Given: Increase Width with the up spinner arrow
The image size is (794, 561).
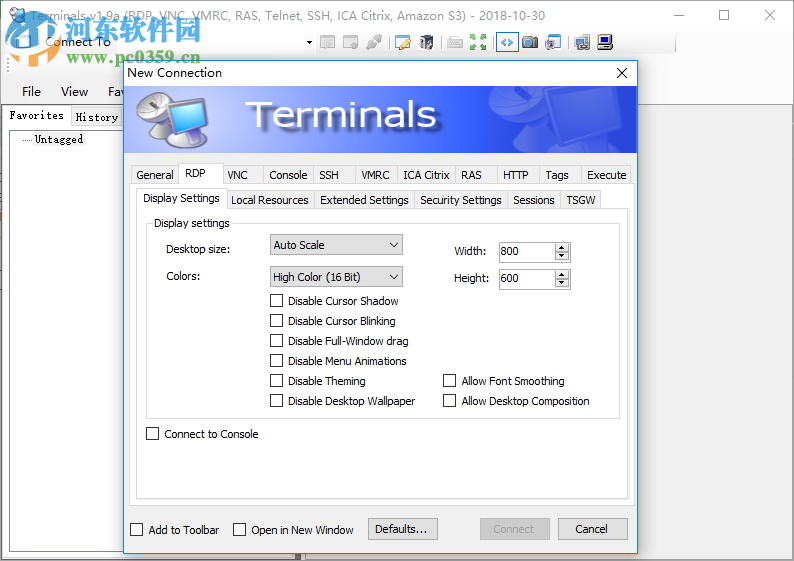Looking at the screenshot, I should [562, 248].
